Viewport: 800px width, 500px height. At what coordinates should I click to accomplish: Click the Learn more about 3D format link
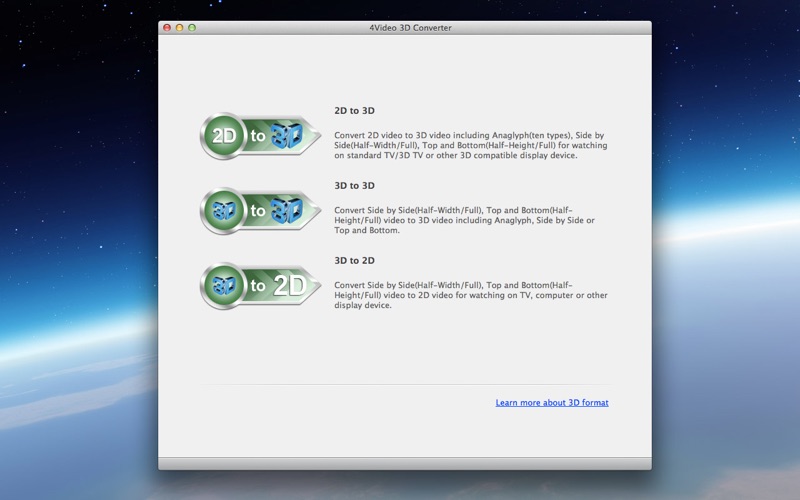552,403
